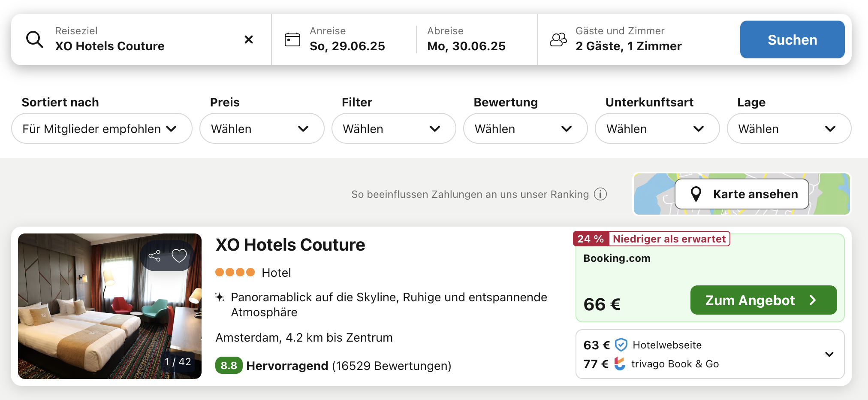Click the guests icon beside Gäste und Zimmer
The image size is (868, 400).
(x=558, y=39)
